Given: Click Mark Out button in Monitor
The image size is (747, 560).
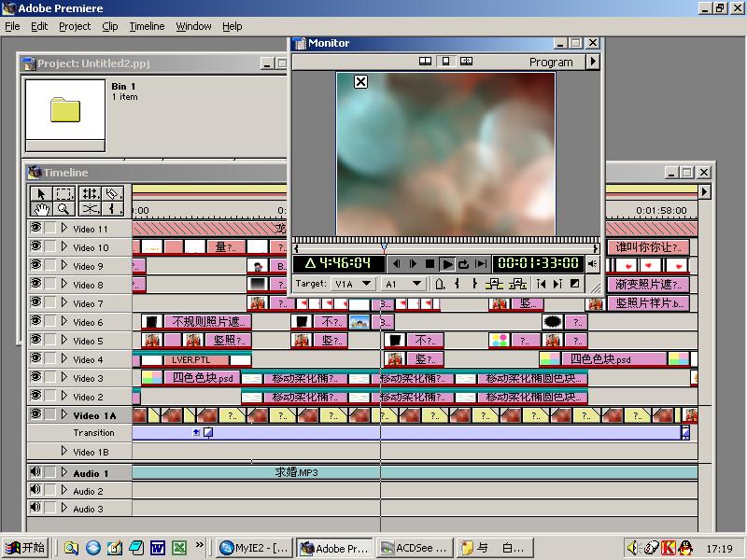Looking at the screenshot, I should click(474, 284).
